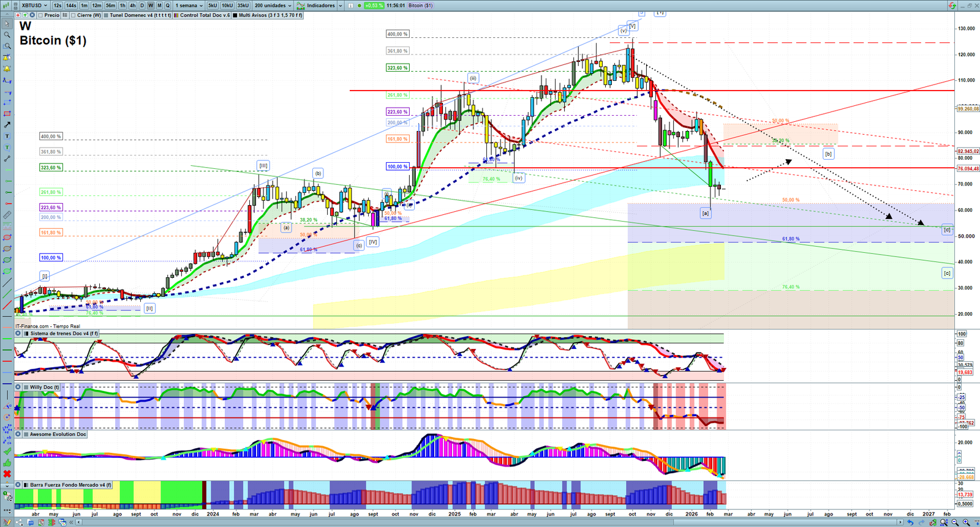Open the '200 unidades' dropdown

coord(273,6)
